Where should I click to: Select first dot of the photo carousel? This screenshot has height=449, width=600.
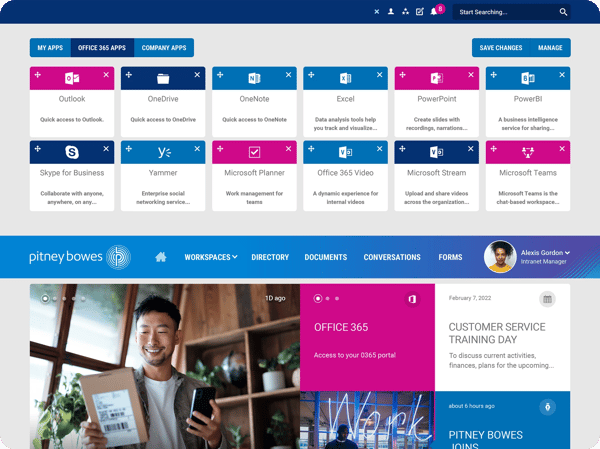pyautogui.click(x=45, y=298)
